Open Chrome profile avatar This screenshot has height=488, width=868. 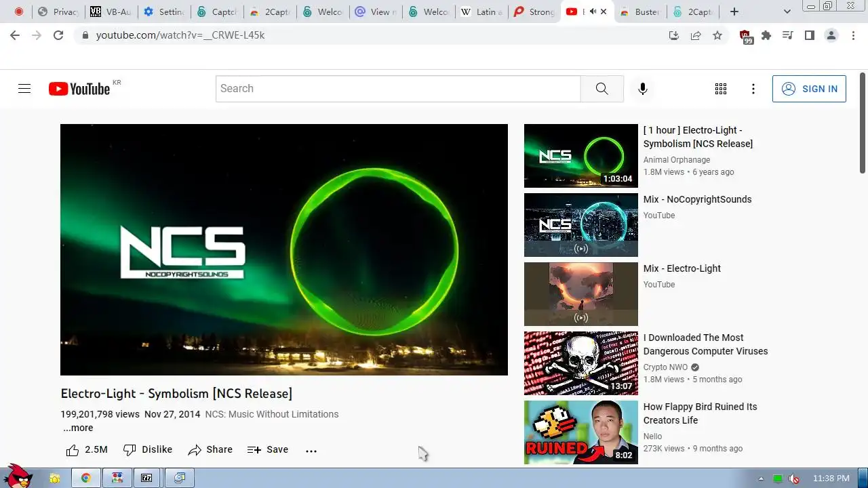[x=831, y=35]
